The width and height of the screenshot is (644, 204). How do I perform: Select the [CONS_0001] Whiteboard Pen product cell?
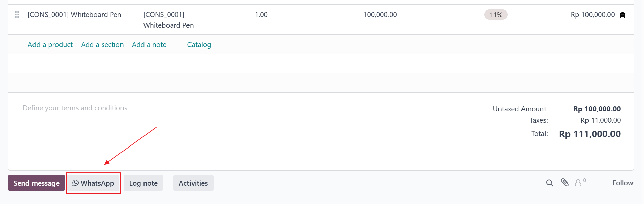[x=74, y=15]
